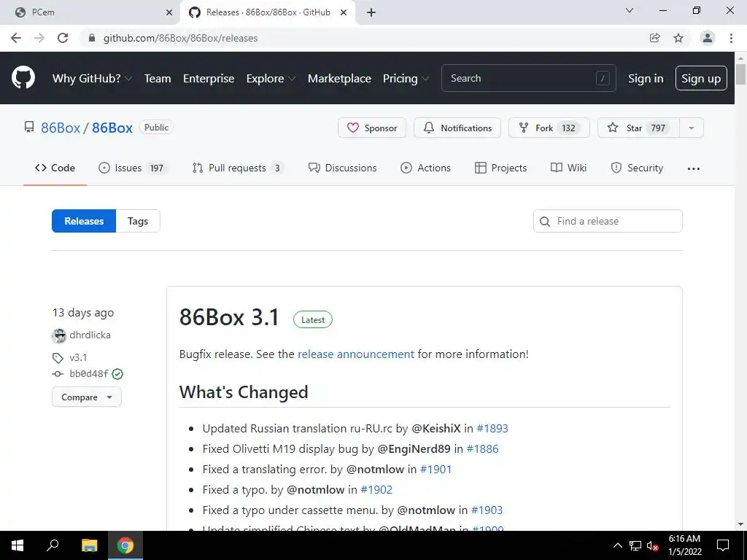Open the Team page
The width and height of the screenshot is (747, 560).
(x=158, y=79)
